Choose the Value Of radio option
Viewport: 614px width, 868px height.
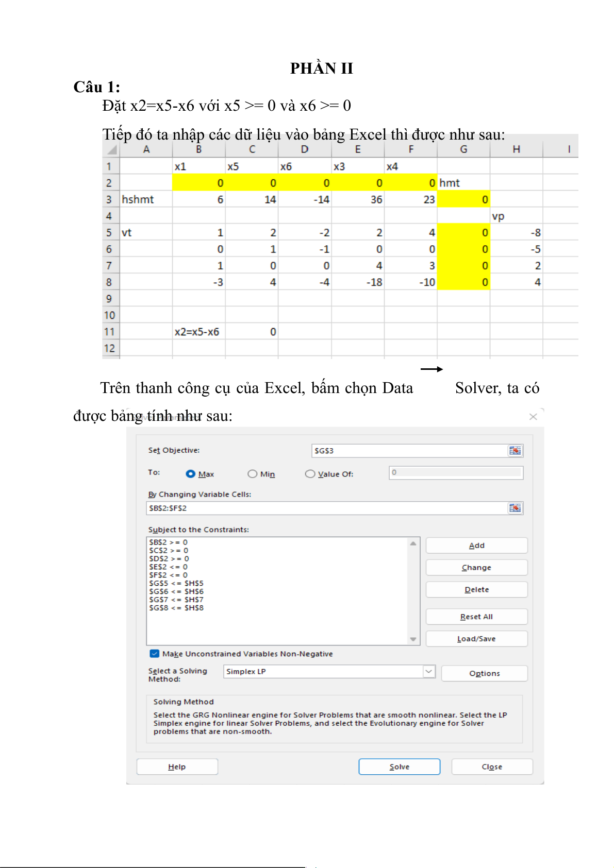[310, 474]
